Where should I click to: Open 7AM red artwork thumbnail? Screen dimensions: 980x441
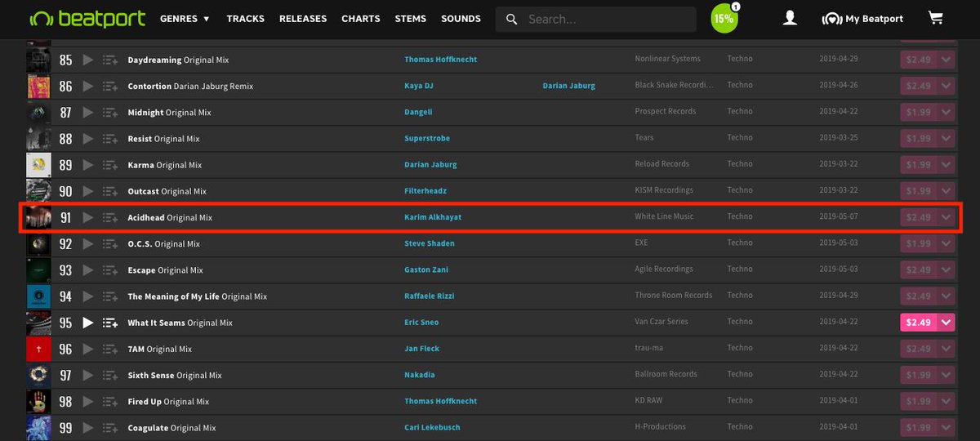point(38,349)
